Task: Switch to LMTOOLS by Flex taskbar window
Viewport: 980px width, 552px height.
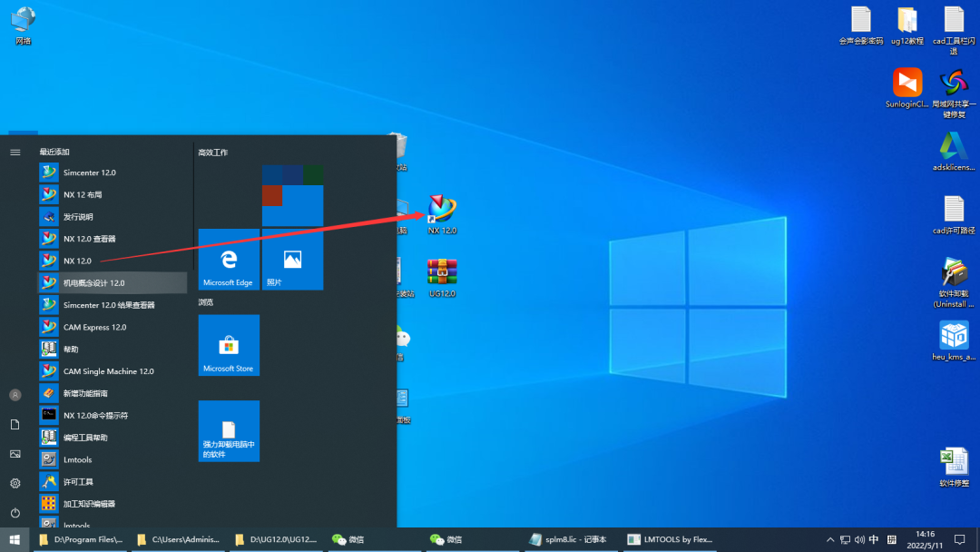Action: (x=670, y=539)
